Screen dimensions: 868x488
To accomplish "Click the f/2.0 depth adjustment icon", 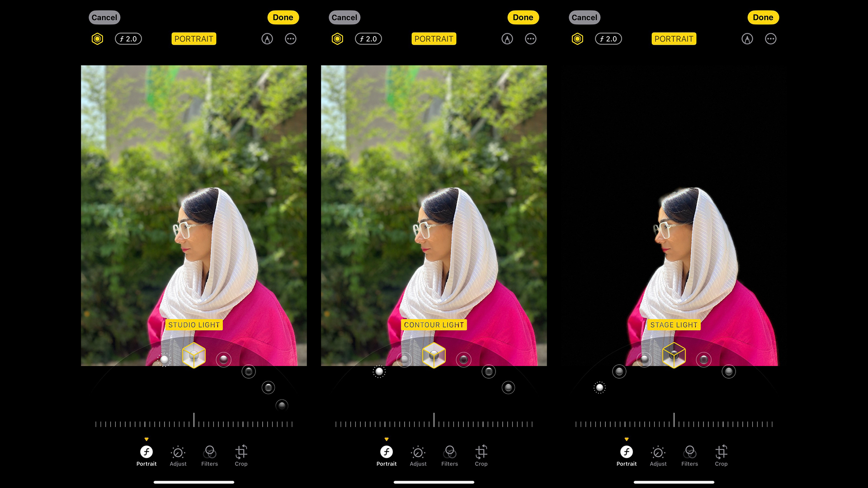I will click(127, 39).
